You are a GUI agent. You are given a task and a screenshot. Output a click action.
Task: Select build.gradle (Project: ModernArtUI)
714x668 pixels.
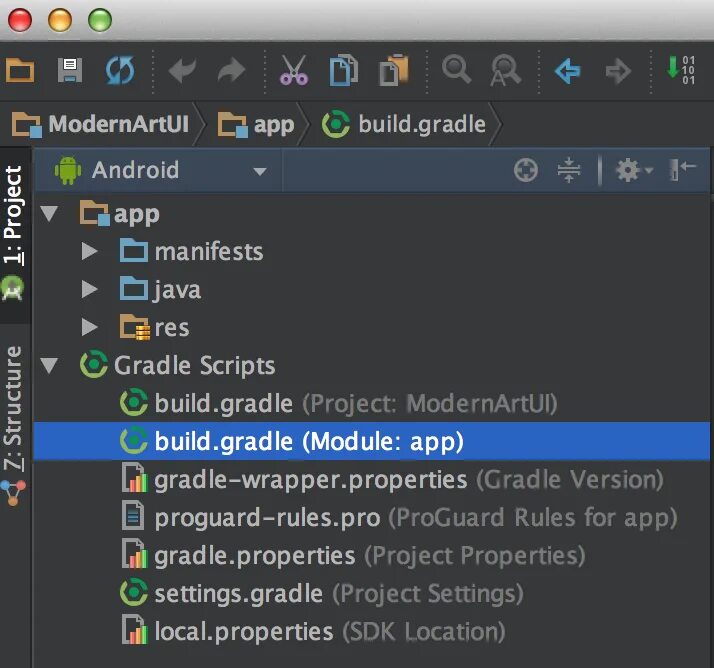click(x=372, y=403)
